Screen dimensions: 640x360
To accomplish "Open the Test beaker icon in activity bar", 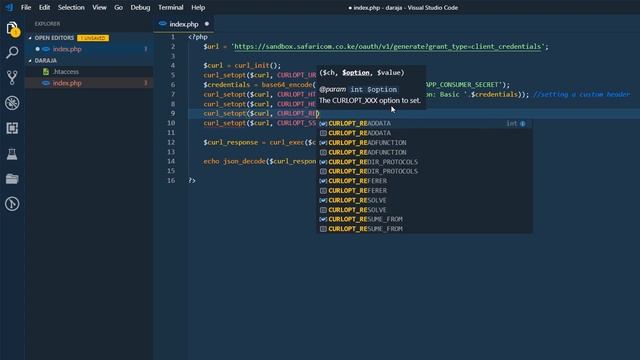I will (12, 154).
